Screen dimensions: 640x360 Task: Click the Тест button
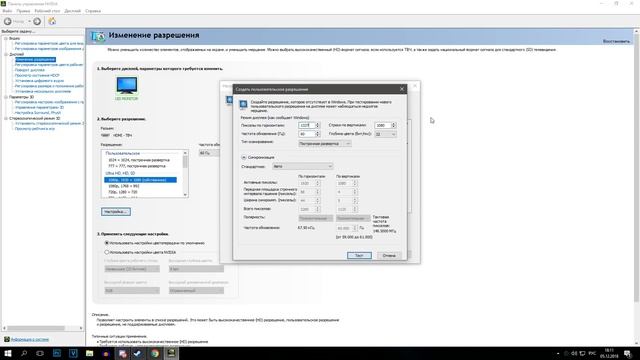pos(359,256)
